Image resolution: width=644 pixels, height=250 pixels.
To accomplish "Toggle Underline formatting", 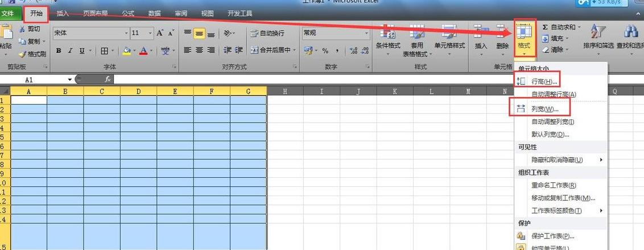I will pyautogui.click(x=82, y=51).
